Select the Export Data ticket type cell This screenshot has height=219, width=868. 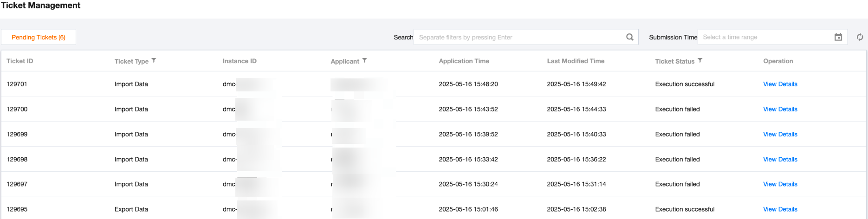pyautogui.click(x=131, y=209)
